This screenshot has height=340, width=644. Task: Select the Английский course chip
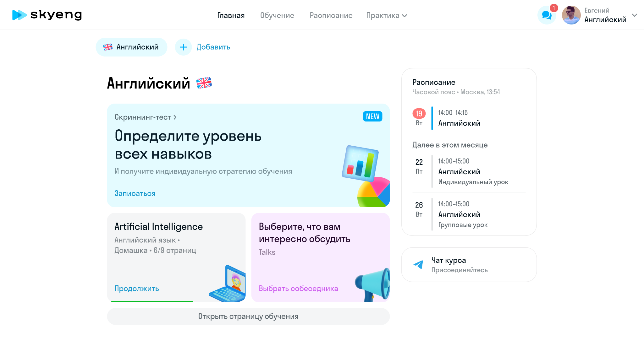point(131,47)
